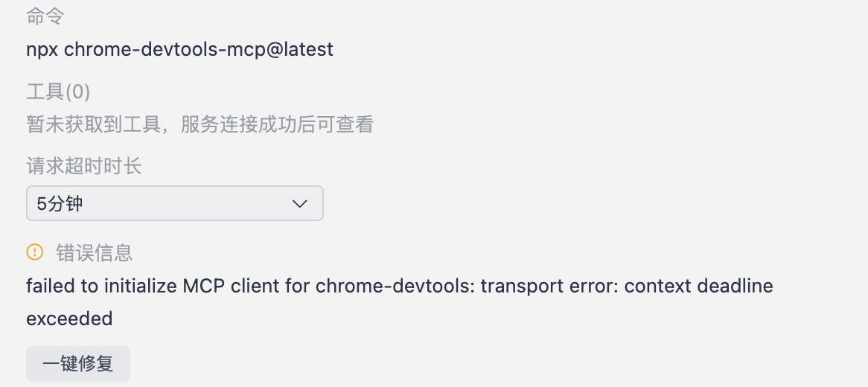Click the 工具(0) section heading
The height and width of the screenshot is (387, 868).
tap(58, 92)
